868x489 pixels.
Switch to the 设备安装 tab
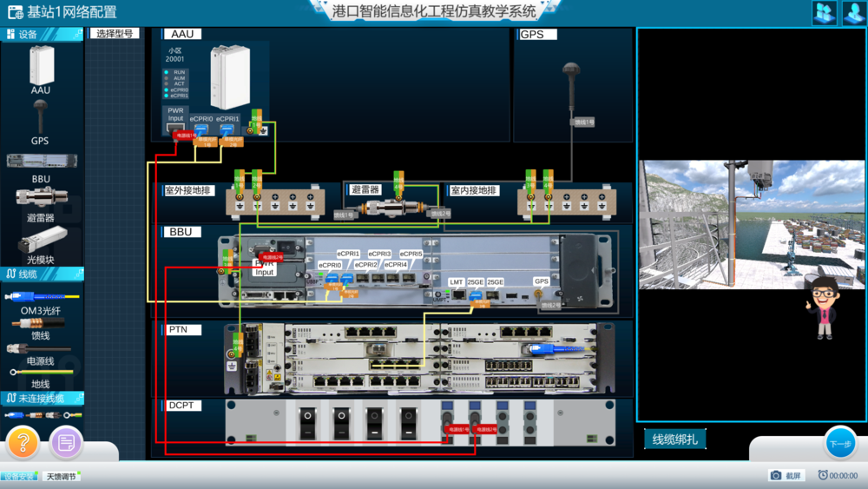pyautogui.click(x=19, y=477)
